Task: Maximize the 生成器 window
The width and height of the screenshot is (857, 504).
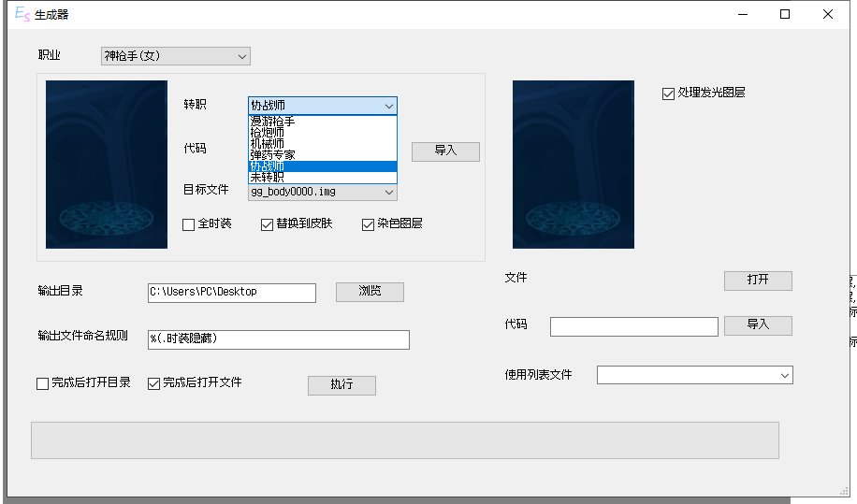Action: coord(785,14)
